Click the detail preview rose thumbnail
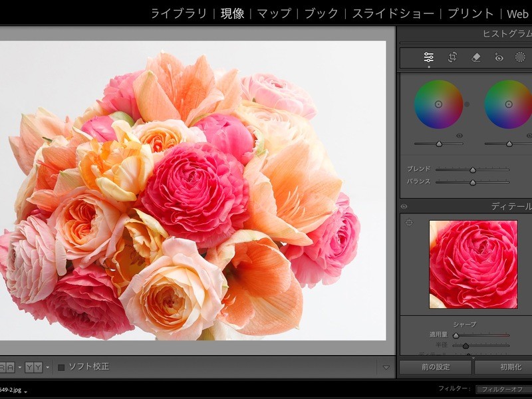The height and width of the screenshot is (399, 532). pyautogui.click(x=473, y=264)
